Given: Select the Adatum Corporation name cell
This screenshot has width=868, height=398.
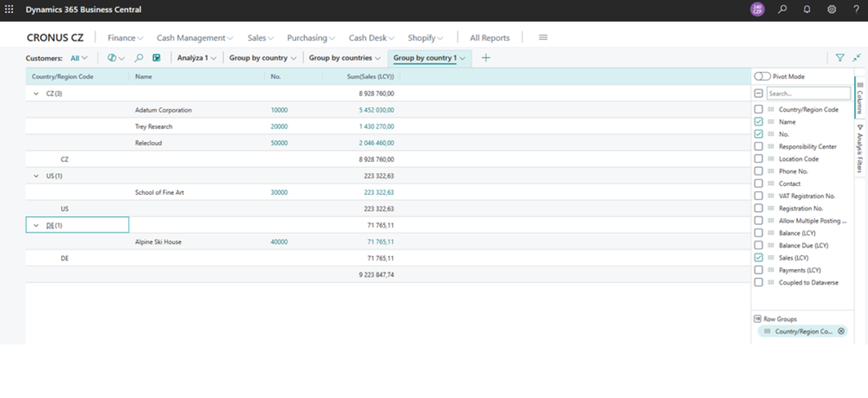Looking at the screenshot, I should click(x=163, y=110).
